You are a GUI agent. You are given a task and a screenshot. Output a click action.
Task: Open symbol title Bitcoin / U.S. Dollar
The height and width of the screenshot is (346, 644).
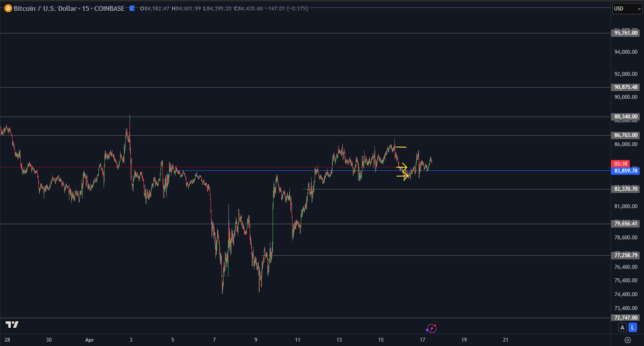click(x=46, y=9)
